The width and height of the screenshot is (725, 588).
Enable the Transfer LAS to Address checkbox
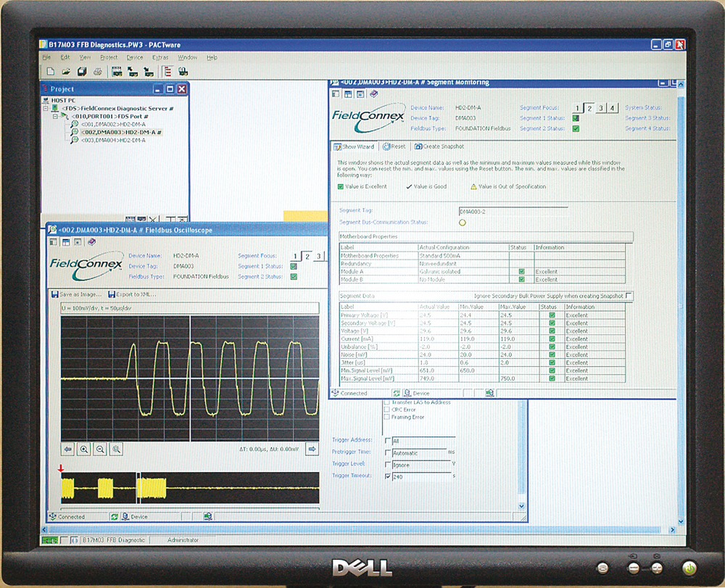(x=386, y=402)
